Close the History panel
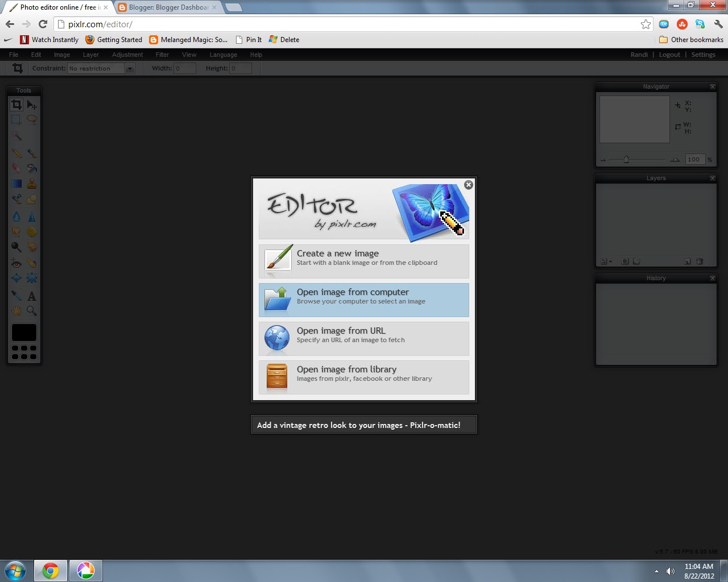The width and height of the screenshot is (728, 582). click(x=713, y=278)
